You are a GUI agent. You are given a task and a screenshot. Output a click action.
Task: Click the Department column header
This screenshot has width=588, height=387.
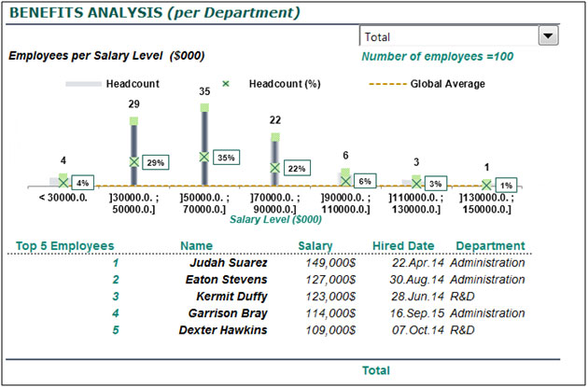pos(490,246)
